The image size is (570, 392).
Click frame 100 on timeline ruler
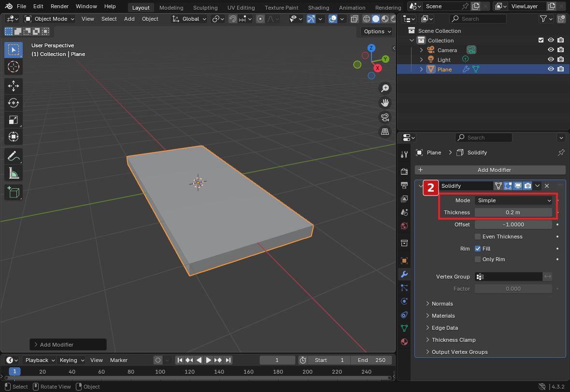pyautogui.click(x=160, y=372)
